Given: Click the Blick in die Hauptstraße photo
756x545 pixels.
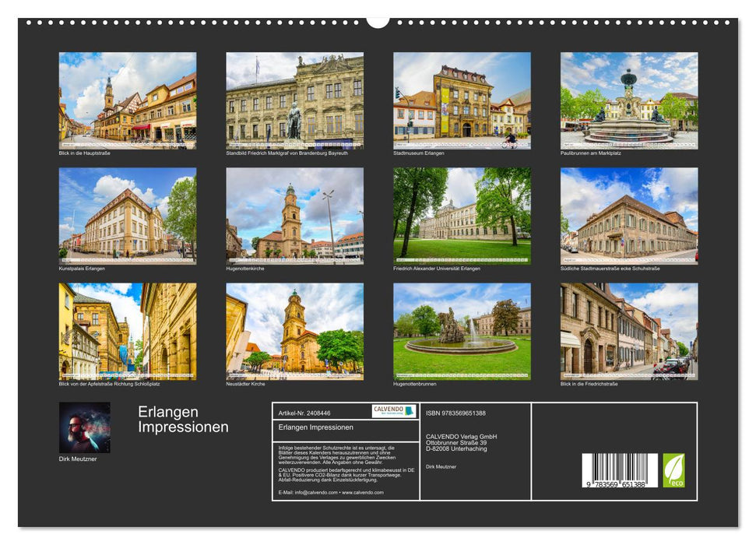Looking at the screenshot, I should pyautogui.click(x=127, y=100).
